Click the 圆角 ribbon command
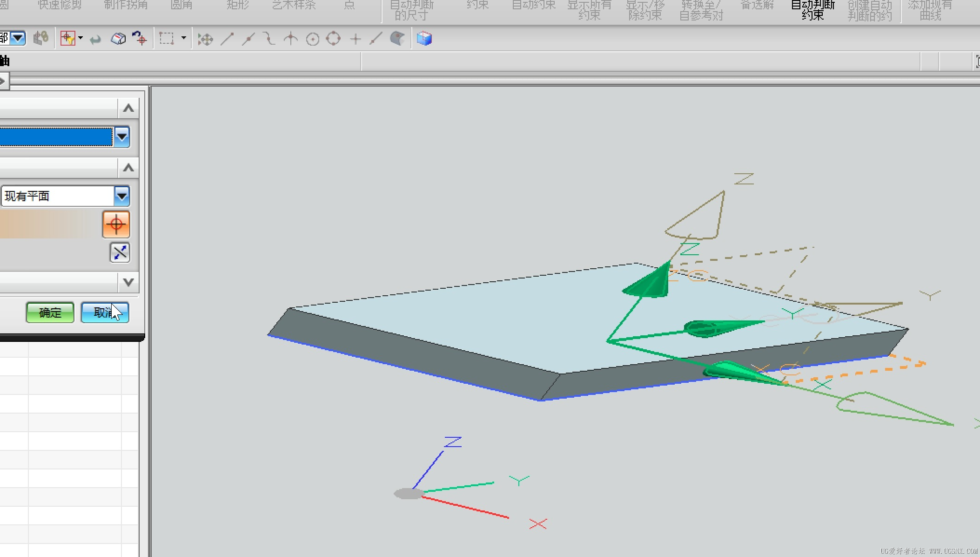Viewport: 980px width, 557px height. click(x=181, y=5)
